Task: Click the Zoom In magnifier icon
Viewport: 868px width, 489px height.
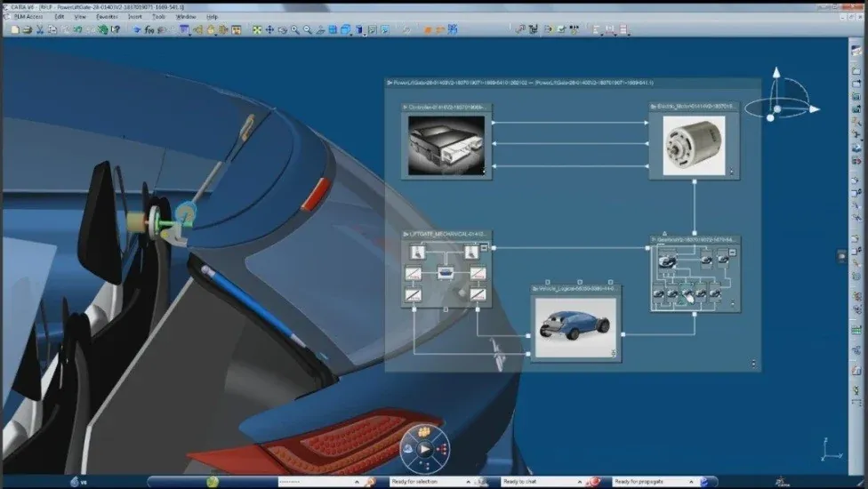Action: pyautogui.click(x=294, y=29)
